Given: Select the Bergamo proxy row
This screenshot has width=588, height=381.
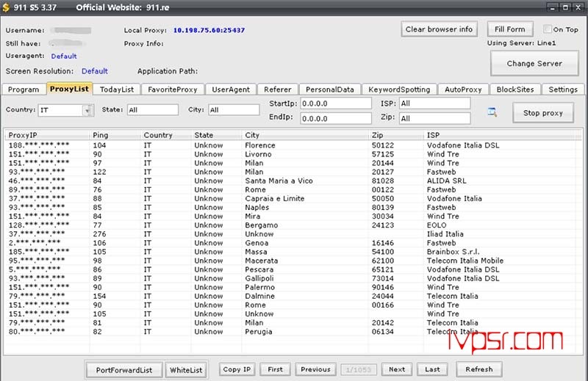Looking at the screenshot, I should (x=293, y=225).
